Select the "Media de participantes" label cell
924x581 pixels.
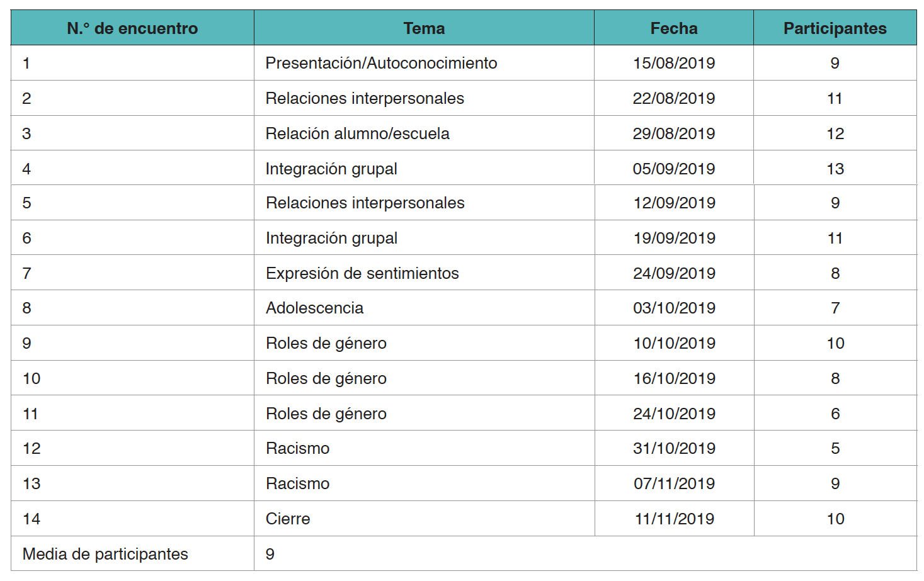105,554
